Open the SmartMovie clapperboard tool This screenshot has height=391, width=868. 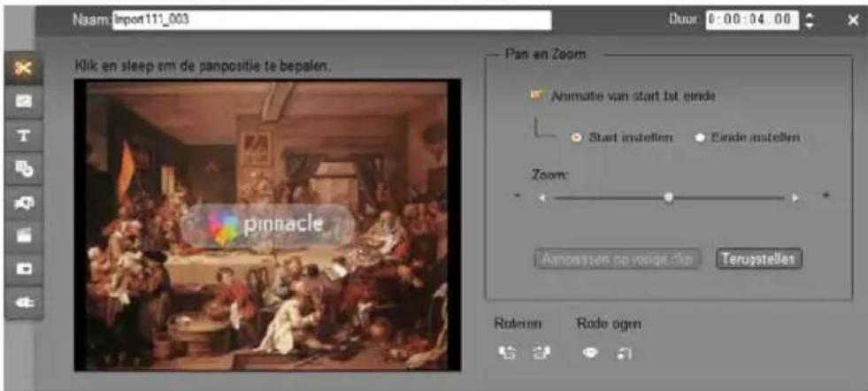pos(23,236)
